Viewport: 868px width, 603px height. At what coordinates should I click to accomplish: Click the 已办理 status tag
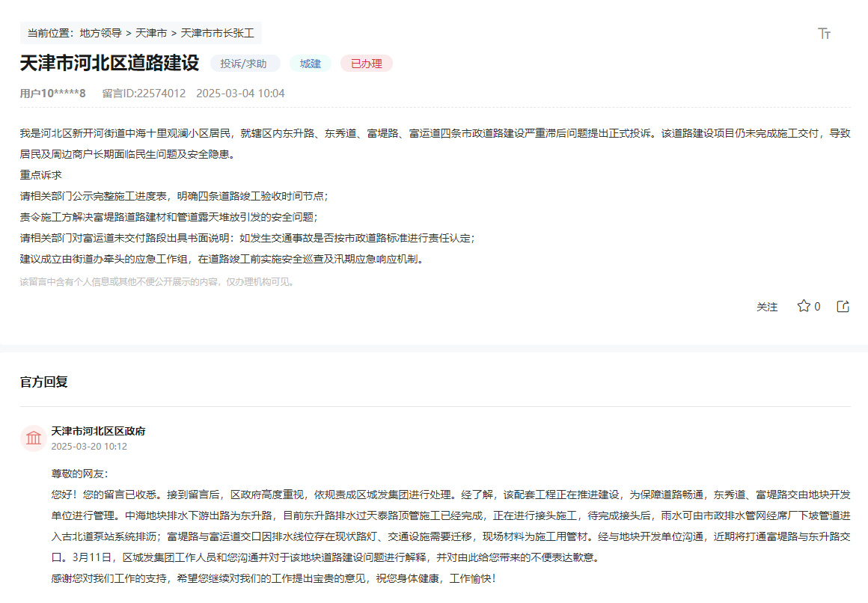[x=366, y=64]
